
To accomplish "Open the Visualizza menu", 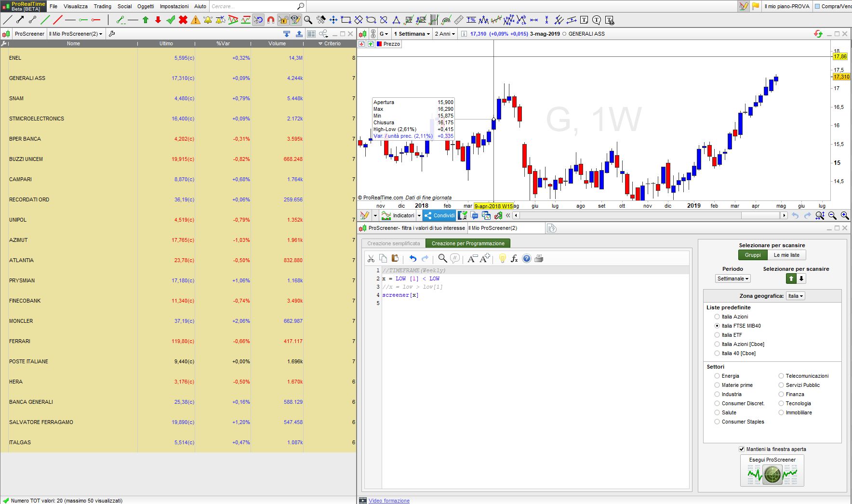I will pyautogui.click(x=76, y=6).
